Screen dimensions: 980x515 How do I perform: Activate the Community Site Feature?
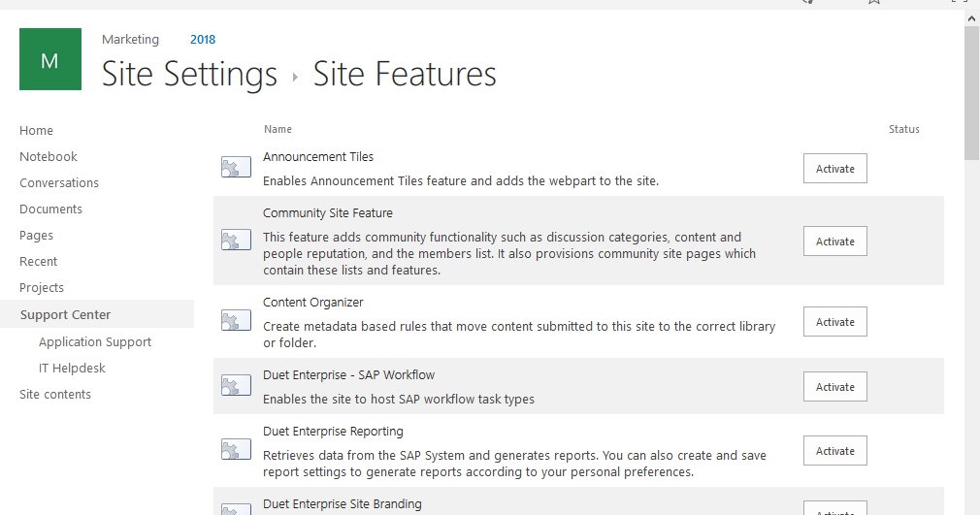click(834, 241)
